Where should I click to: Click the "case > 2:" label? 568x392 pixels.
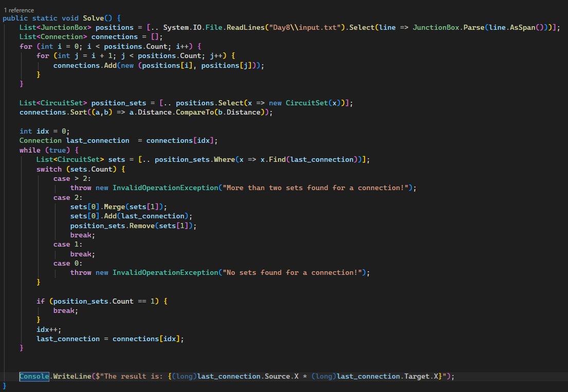tap(72, 178)
